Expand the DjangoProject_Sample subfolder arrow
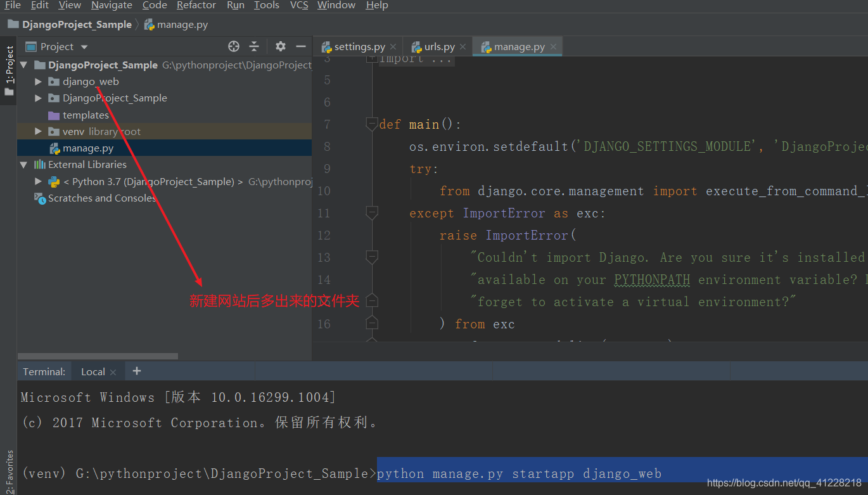Viewport: 868px width, 495px height. point(38,98)
